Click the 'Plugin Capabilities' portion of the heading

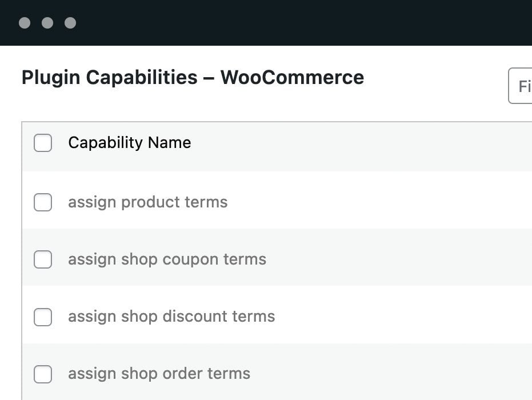point(109,78)
